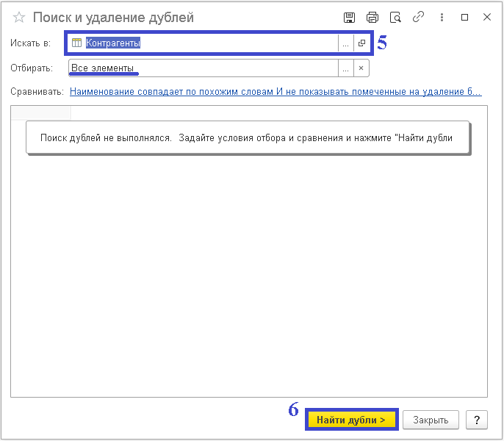Click the Отбирать label
The height and width of the screenshot is (441, 504).
(32, 68)
